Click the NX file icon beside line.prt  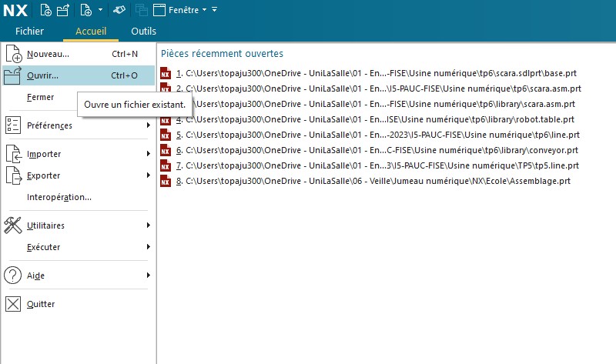(x=166, y=135)
